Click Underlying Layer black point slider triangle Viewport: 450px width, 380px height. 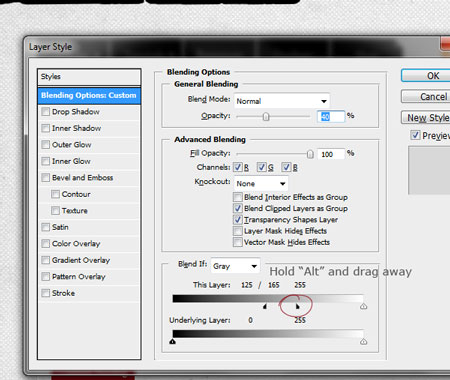click(172, 341)
